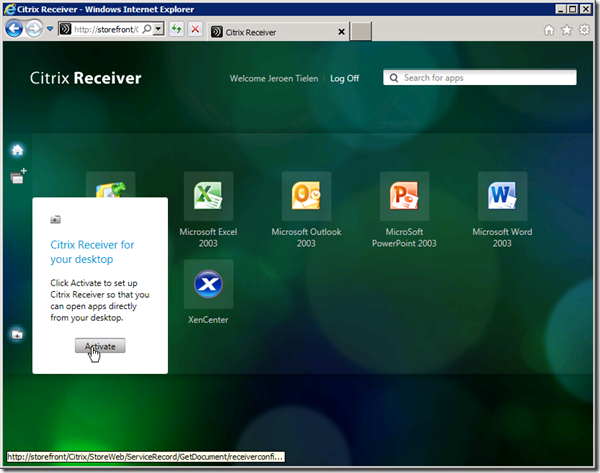The width and height of the screenshot is (600, 473).
Task: Click the browser Forward arrow button
Action: 34,29
